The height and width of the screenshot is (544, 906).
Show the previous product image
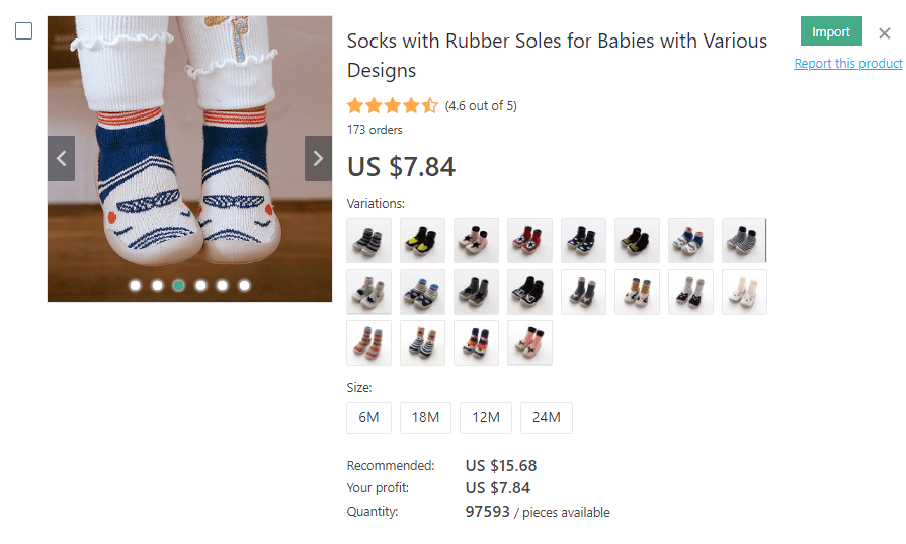[61, 158]
